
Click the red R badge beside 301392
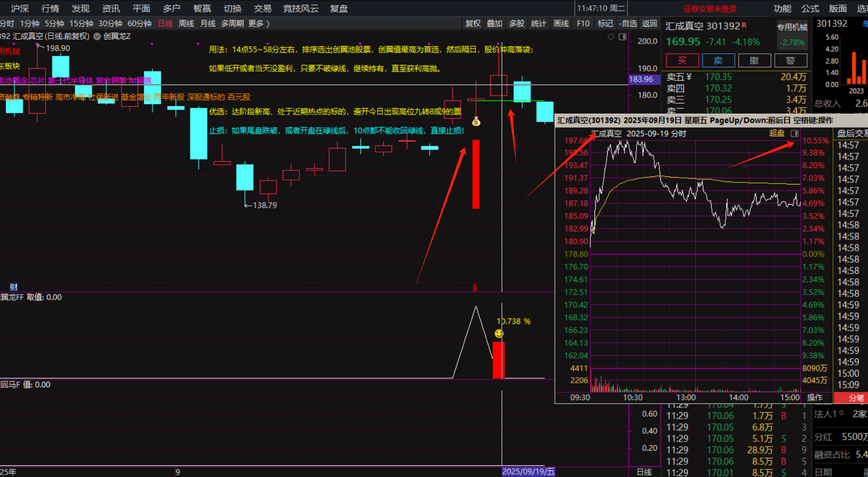click(744, 25)
